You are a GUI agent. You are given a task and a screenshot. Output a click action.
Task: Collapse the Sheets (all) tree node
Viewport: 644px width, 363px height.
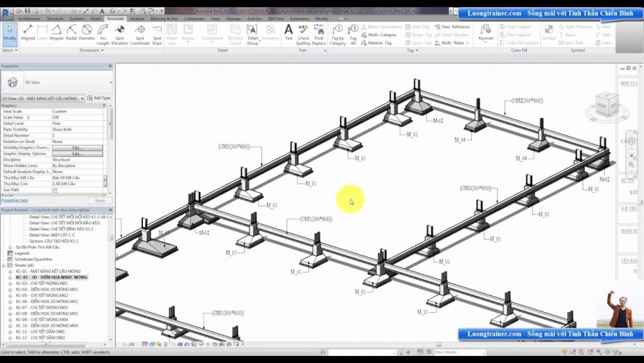click(x=4, y=266)
